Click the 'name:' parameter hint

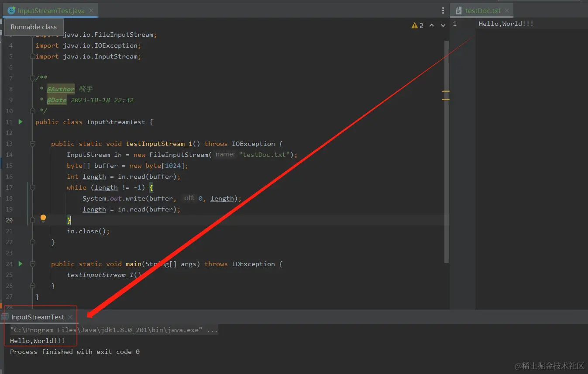pos(225,154)
